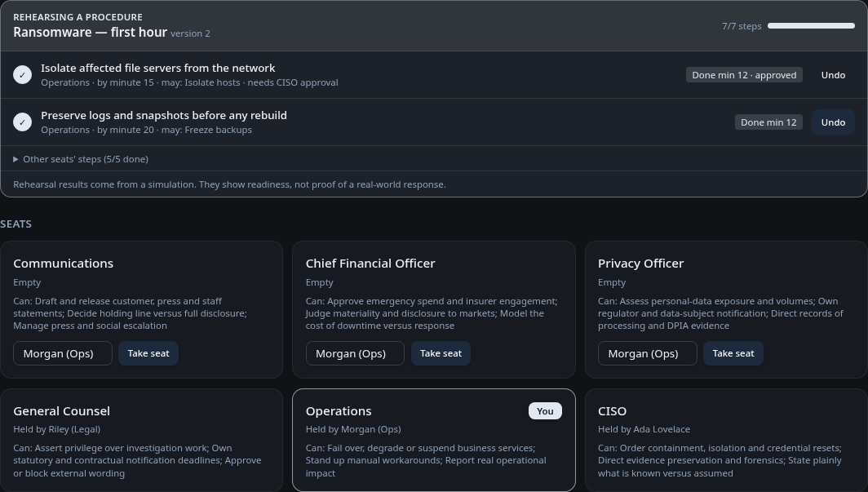This screenshot has width=868, height=492.
Task: Click the 'SEATS' section heading
Action: 15,224
